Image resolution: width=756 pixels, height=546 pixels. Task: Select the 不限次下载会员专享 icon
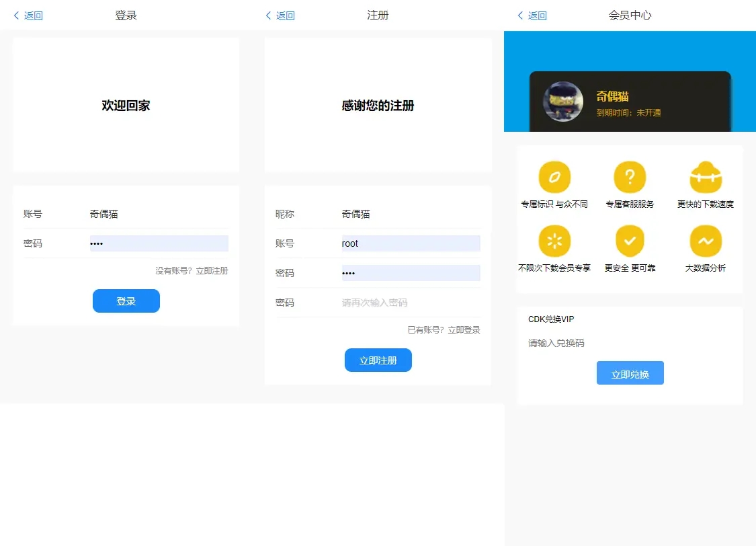click(x=555, y=242)
